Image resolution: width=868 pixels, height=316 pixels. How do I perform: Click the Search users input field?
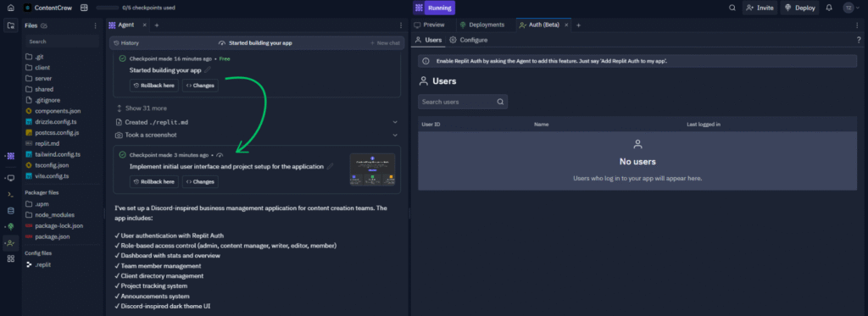[x=463, y=102]
